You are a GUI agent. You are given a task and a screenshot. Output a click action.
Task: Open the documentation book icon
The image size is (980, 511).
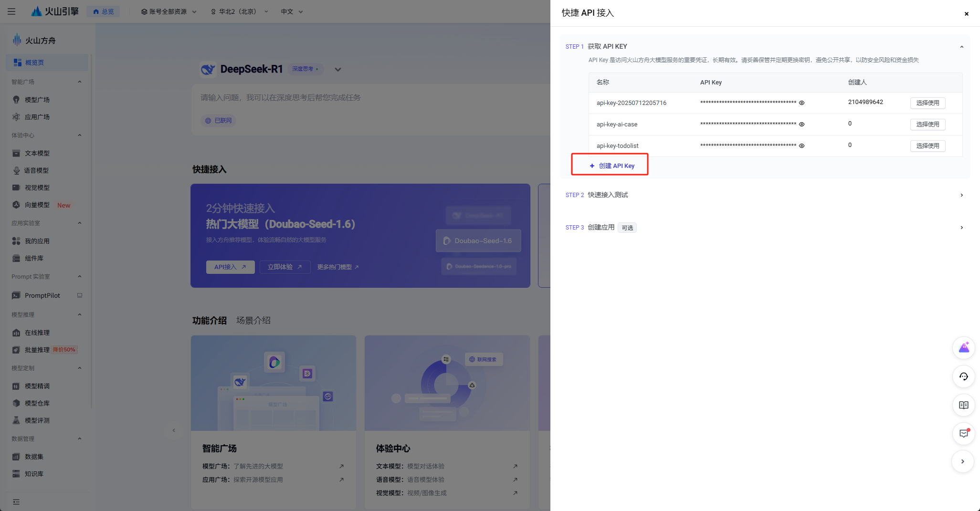click(x=964, y=405)
